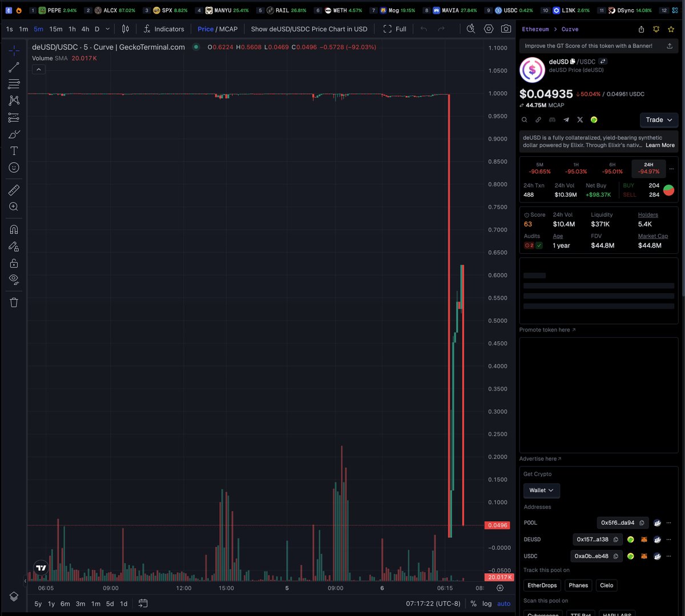Screen dimensions: 685x616
Task: Open the deUSD Telegram link icon
Action: click(x=566, y=120)
